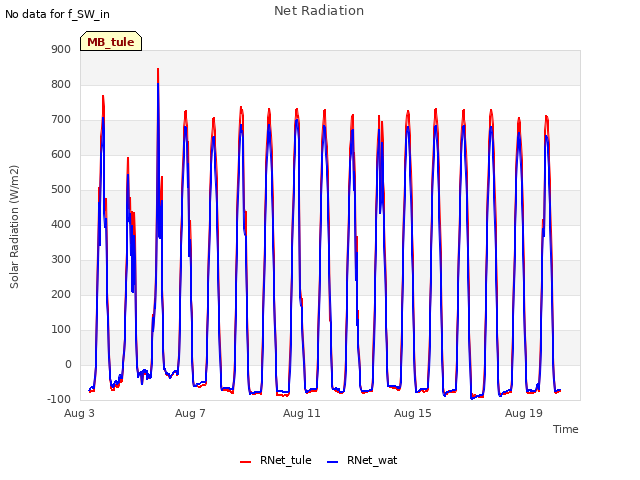Click the 300 y-axis tick label
This screenshot has height=480, width=640.
pos(61,259)
